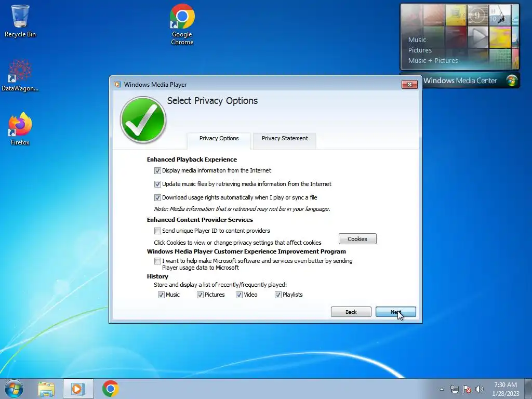532x399 pixels.
Task: Click the Show desktop strip at taskbar end
Action: pyautogui.click(x=528, y=389)
